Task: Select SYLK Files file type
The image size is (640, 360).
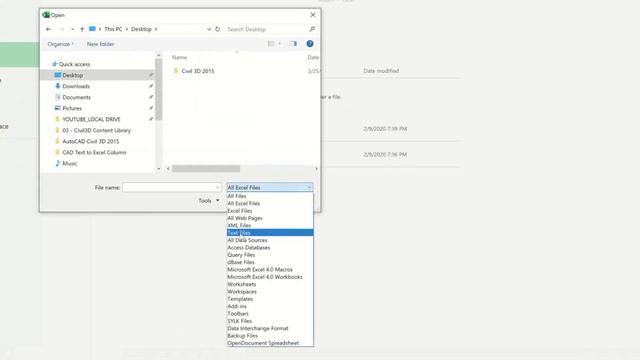Action: [x=270, y=321]
